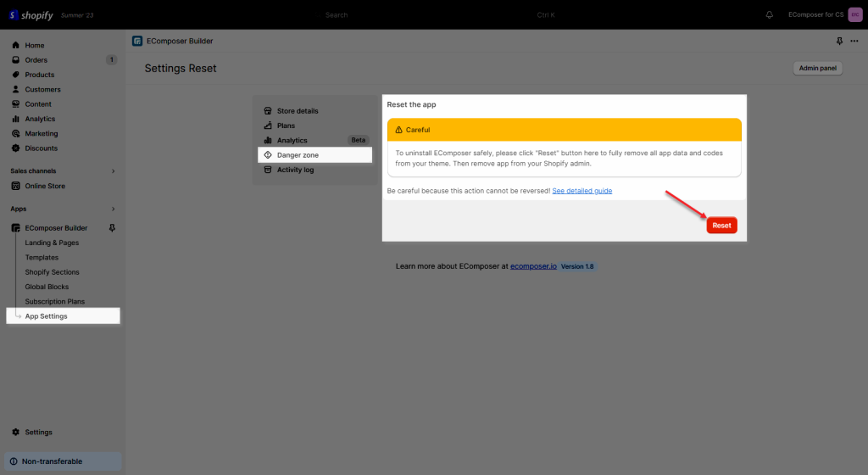The width and height of the screenshot is (868, 475).
Task: Click the Content icon
Action: (15, 104)
